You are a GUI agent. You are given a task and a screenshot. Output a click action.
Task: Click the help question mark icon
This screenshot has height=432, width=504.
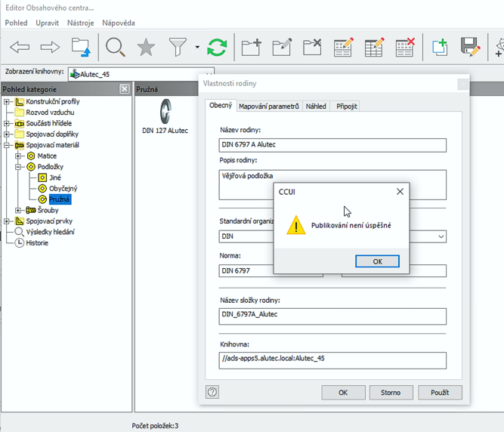tap(212, 392)
